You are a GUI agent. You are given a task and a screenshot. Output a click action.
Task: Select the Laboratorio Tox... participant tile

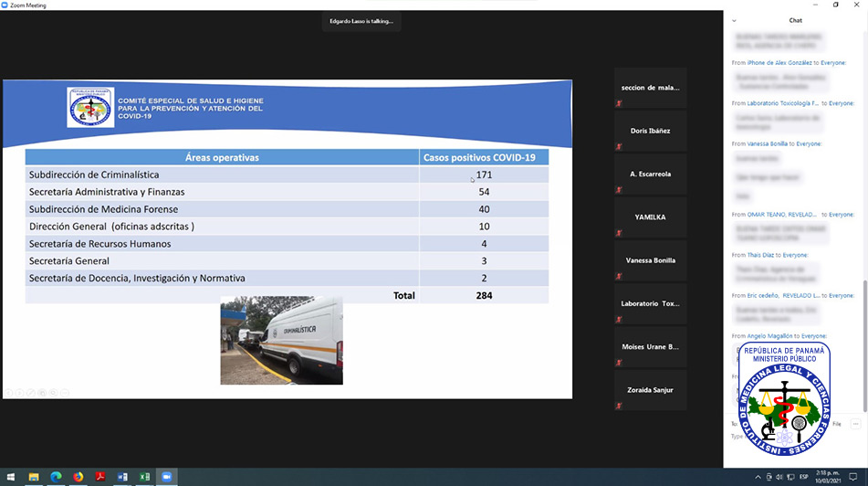click(651, 303)
